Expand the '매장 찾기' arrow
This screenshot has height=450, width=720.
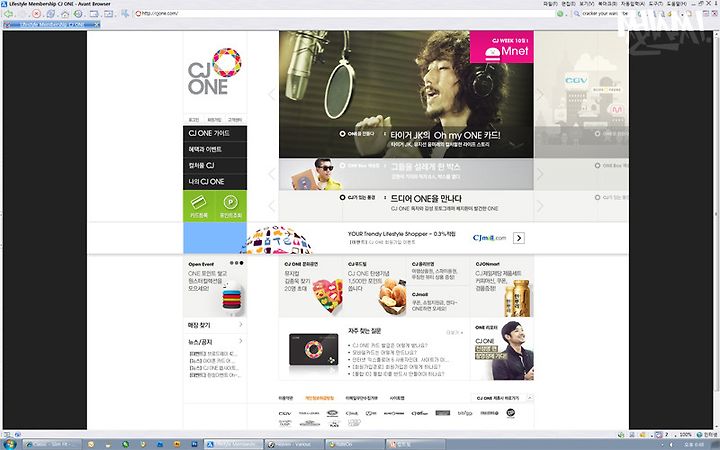pos(241,325)
